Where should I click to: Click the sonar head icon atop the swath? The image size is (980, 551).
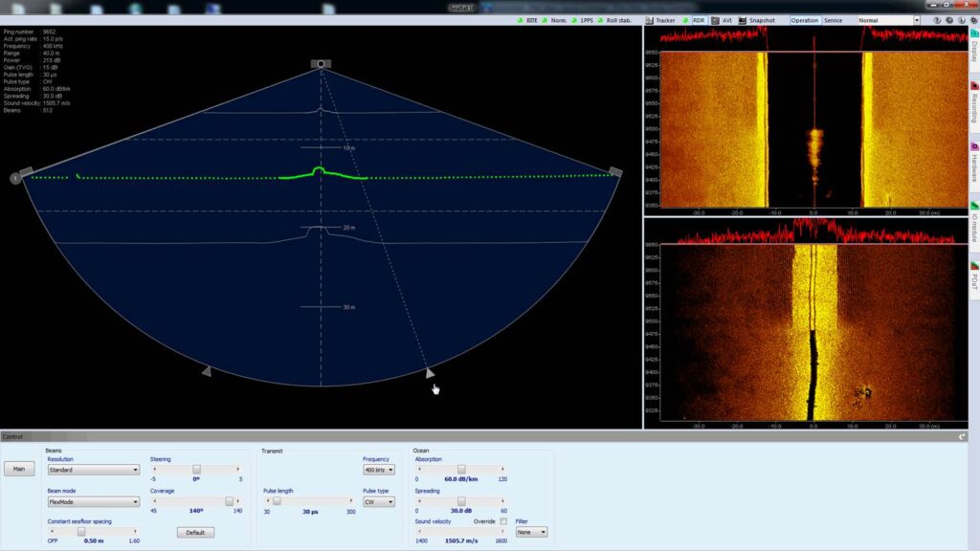pos(322,64)
